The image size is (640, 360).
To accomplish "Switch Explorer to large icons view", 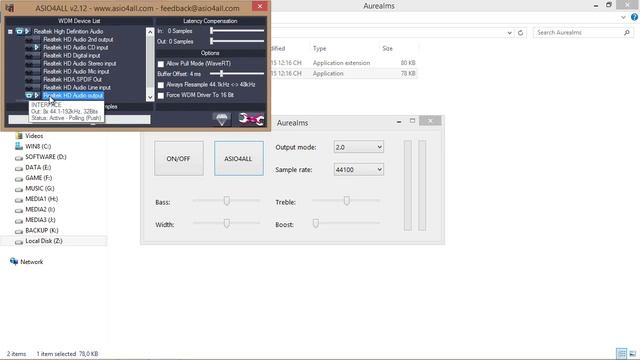I will [633, 353].
